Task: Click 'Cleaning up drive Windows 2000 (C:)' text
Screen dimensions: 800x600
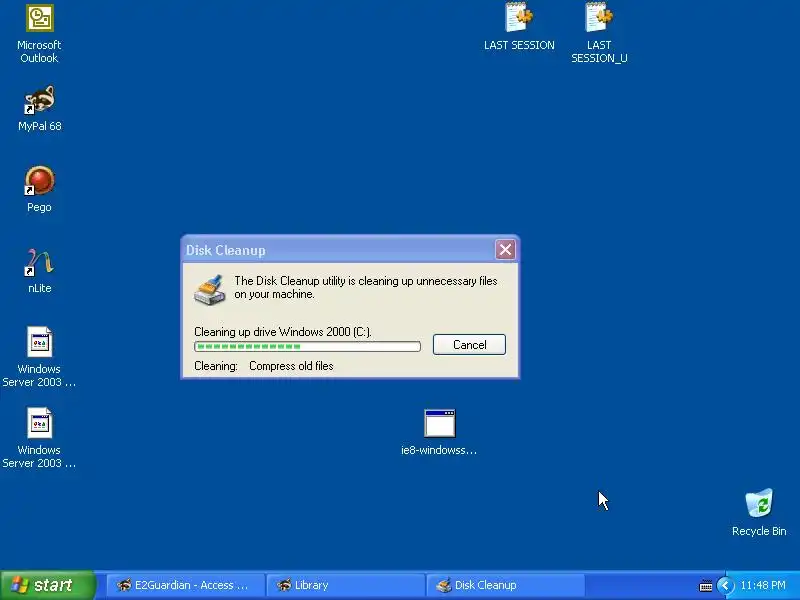Action: coord(283,332)
